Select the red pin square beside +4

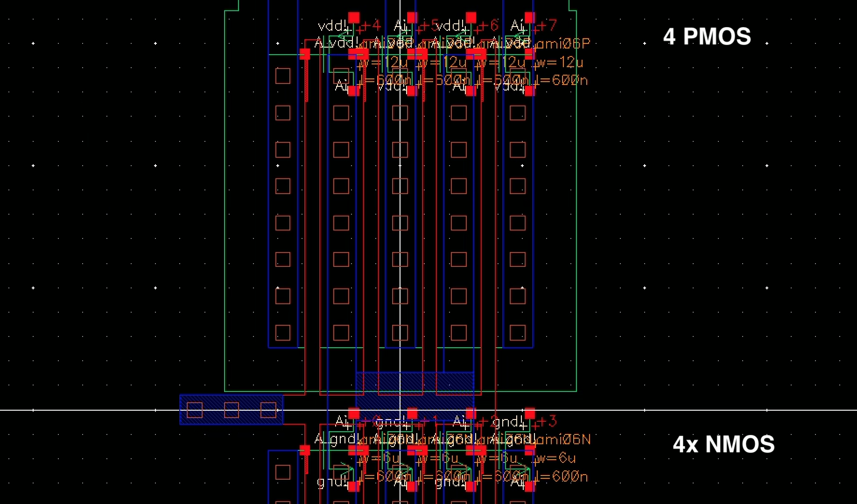pyautogui.click(x=354, y=18)
